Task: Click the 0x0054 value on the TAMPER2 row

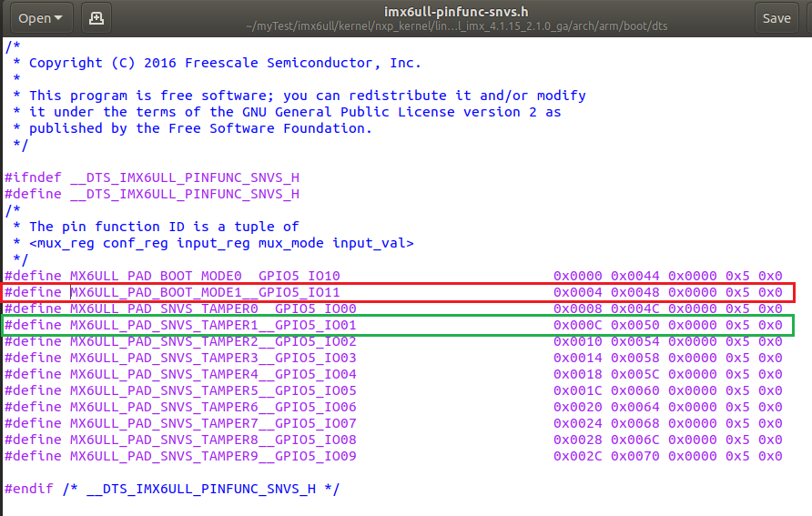Action: pyautogui.click(x=634, y=341)
